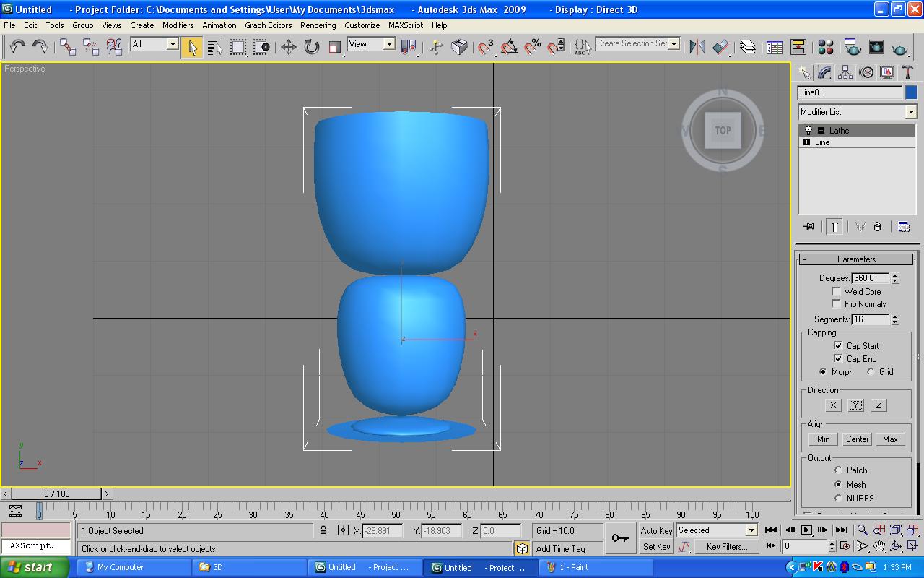Screen dimensions: 924x578
Task: Enable the Weld Core checkbox
Action: coord(836,291)
